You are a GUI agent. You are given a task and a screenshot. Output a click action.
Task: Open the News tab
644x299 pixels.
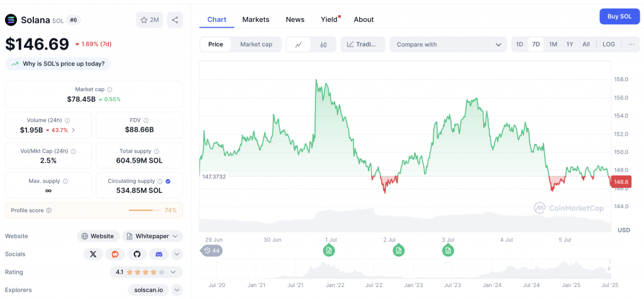pos(295,19)
